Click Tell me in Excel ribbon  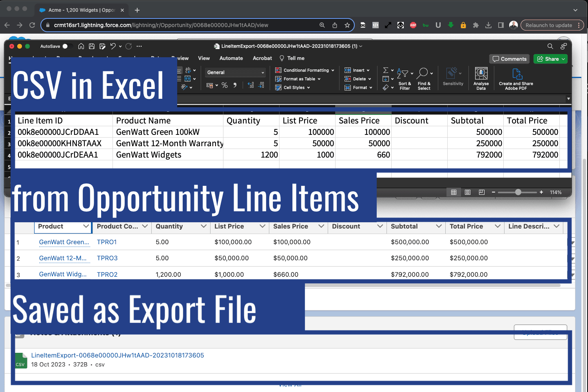pos(292,58)
